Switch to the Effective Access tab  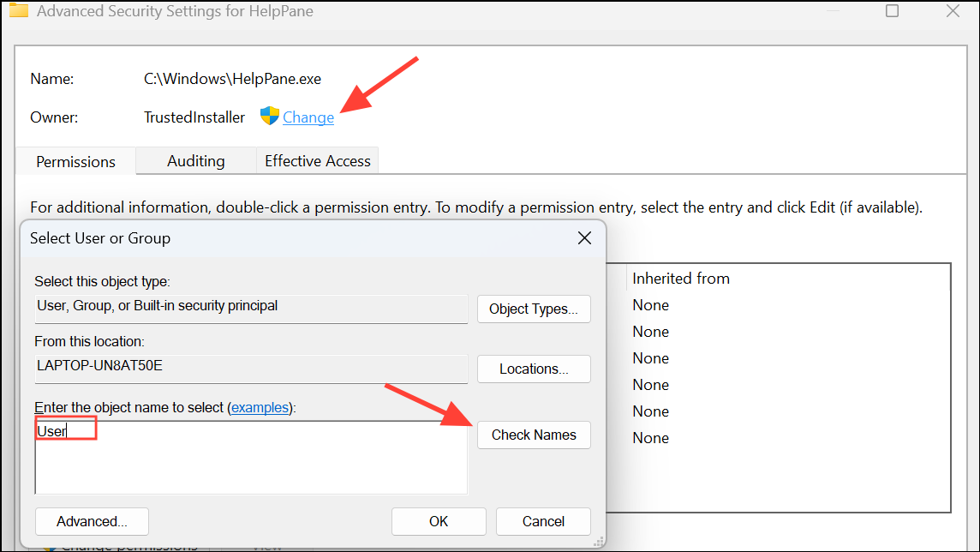[x=317, y=160]
